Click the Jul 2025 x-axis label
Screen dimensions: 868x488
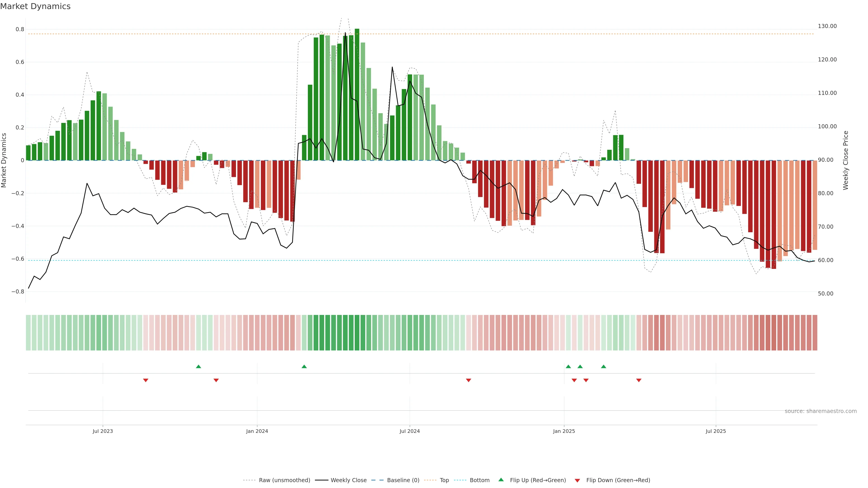coord(716,431)
